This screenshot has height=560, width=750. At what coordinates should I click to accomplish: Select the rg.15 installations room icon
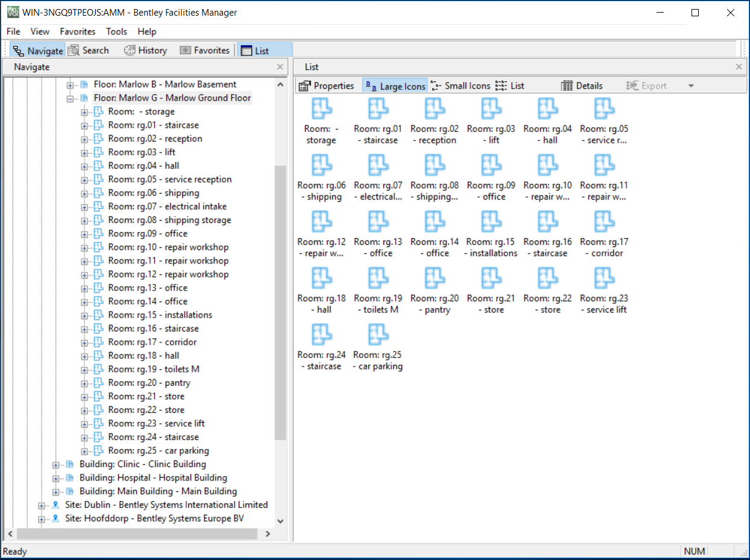pyautogui.click(x=491, y=222)
